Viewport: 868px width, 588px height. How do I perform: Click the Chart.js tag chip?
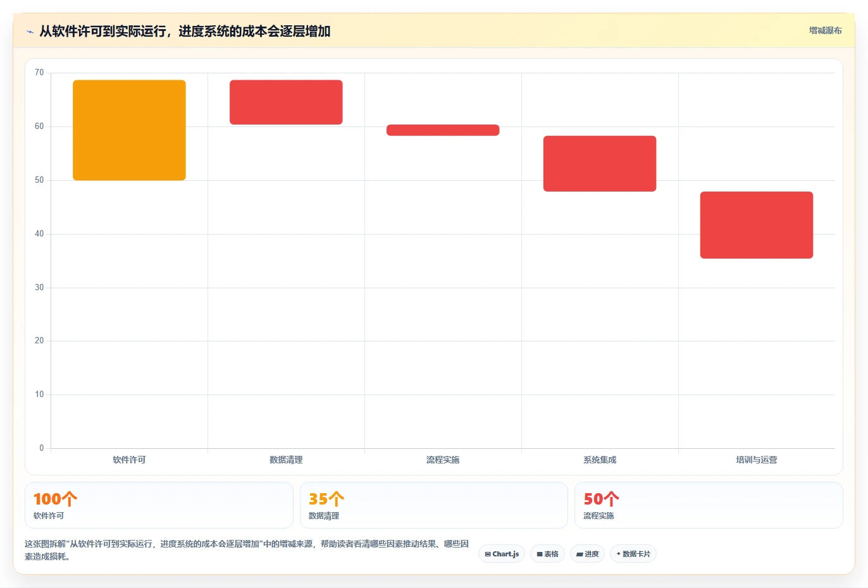coord(502,554)
